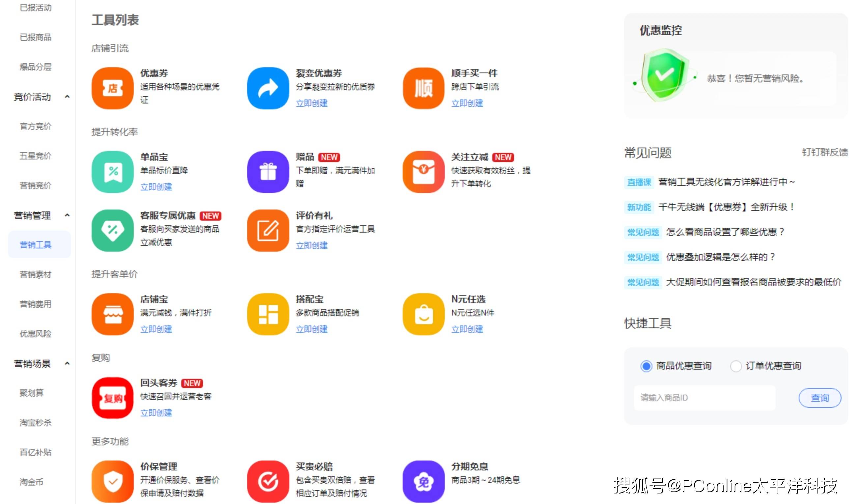
Task: Open 优惠风险 sidebar item
Action: [x=36, y=334]
